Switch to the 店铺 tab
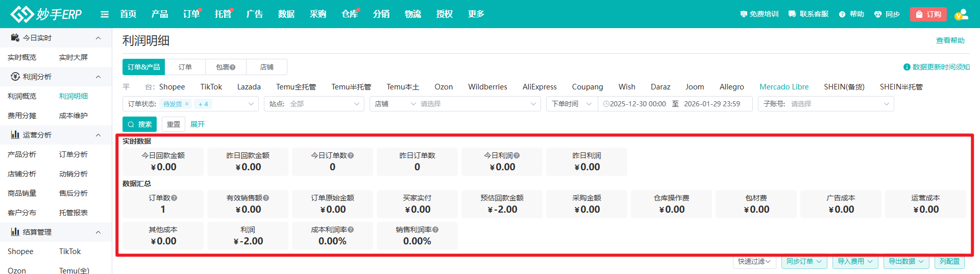 point(266,67)
